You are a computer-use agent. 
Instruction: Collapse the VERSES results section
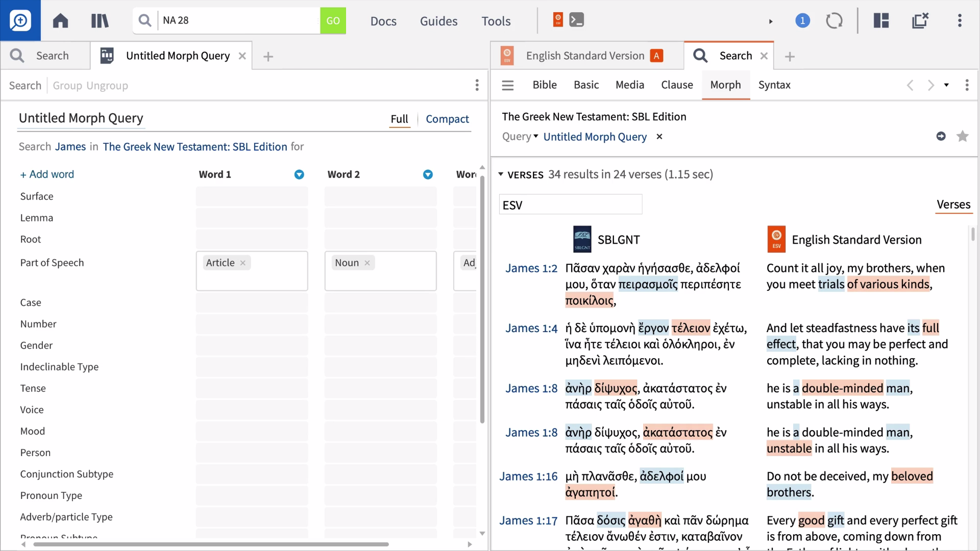point(501,174)
